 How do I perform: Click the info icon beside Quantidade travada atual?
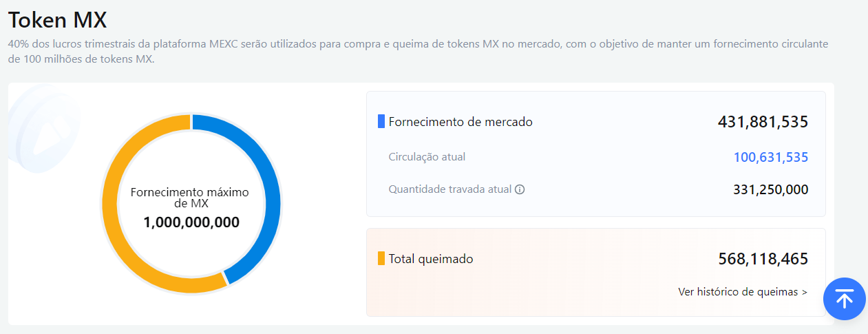(520, 189)
